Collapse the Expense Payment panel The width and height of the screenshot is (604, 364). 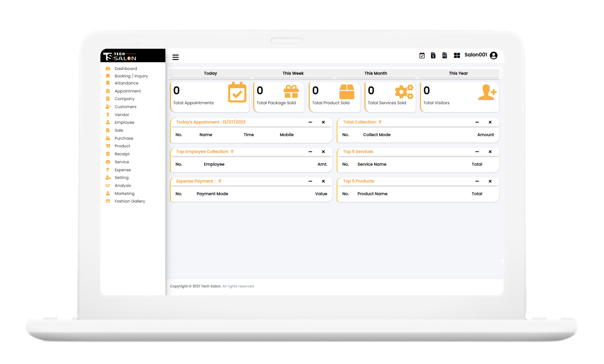point(310,181)
